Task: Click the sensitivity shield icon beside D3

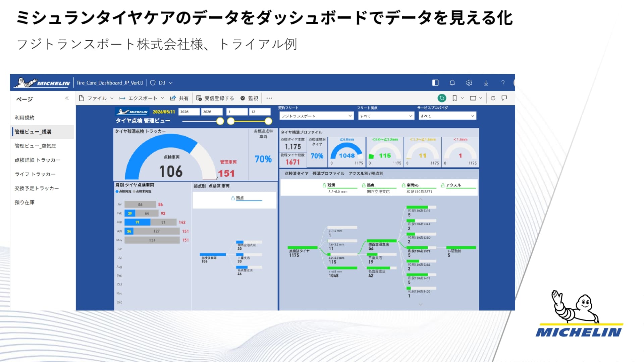Action: click(153, 83)
